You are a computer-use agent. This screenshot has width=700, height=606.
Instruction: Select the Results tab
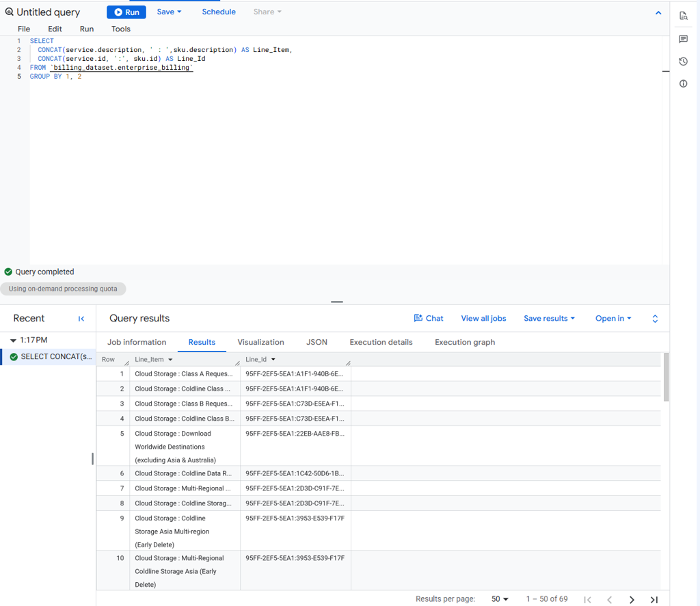tap(202, 342)
